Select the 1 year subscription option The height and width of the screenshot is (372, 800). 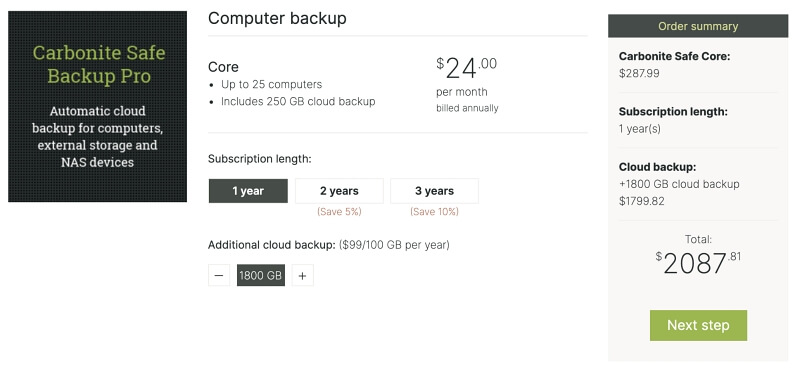click(248, 191)
